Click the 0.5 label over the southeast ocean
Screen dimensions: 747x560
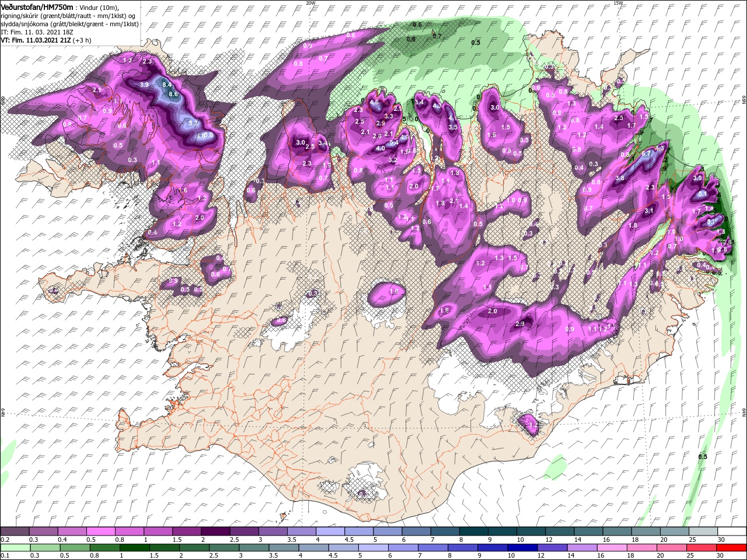point(703,457)
